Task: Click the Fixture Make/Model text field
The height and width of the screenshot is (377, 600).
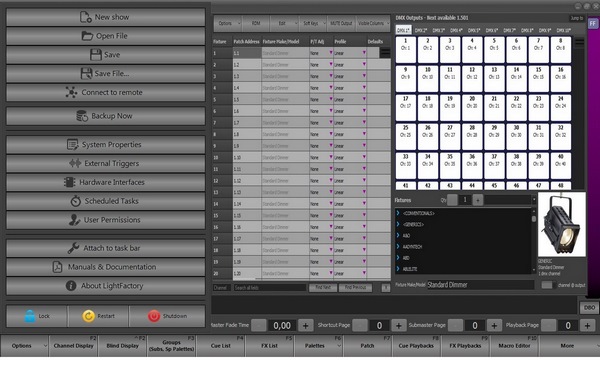Action: point(480,285)
